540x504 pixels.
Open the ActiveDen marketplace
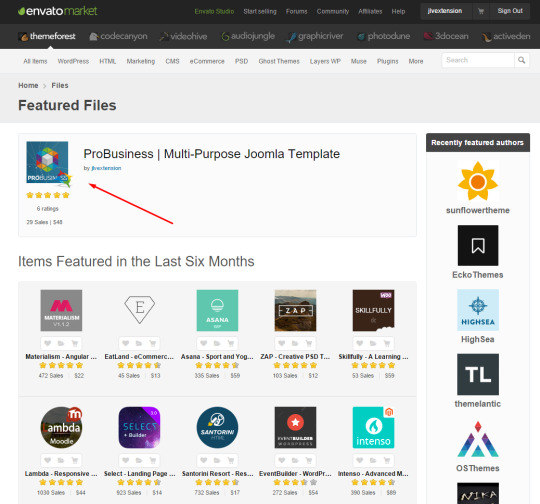pos(506,36)
